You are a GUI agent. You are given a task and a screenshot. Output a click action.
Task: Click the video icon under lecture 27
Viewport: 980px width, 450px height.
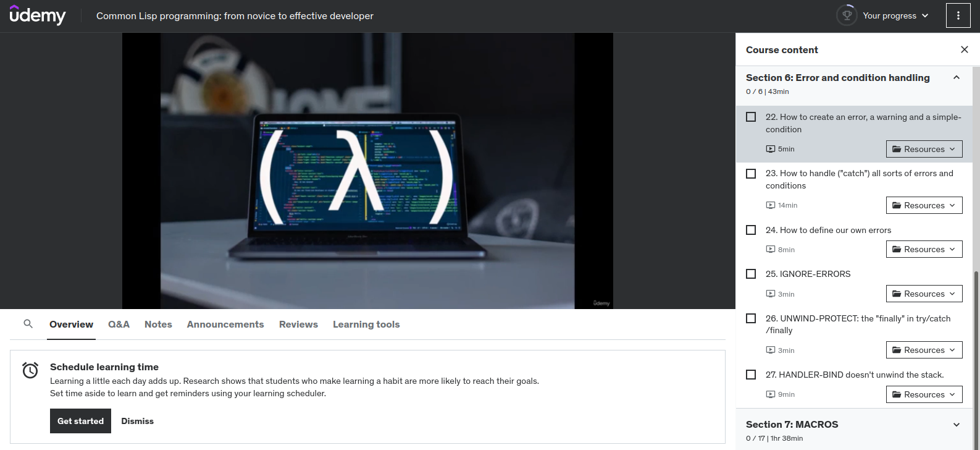770,394
